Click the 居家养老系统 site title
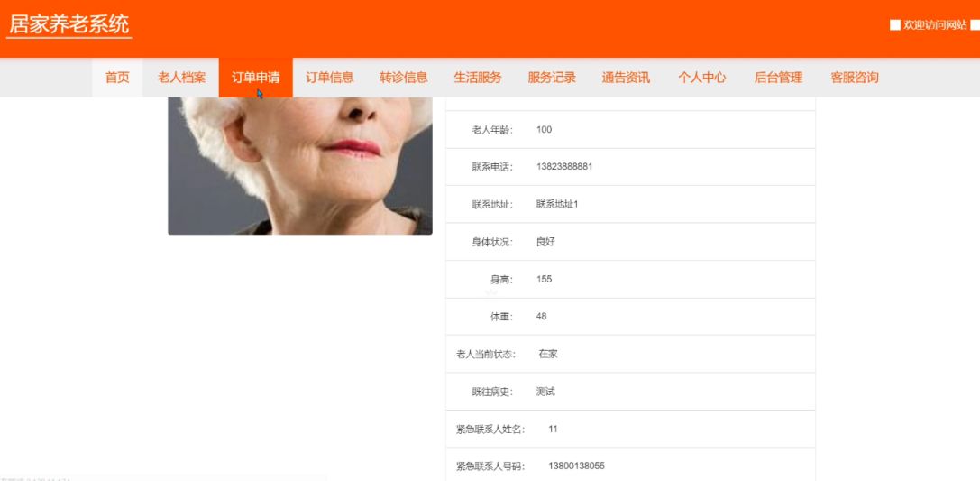 [x=69, y=24]
